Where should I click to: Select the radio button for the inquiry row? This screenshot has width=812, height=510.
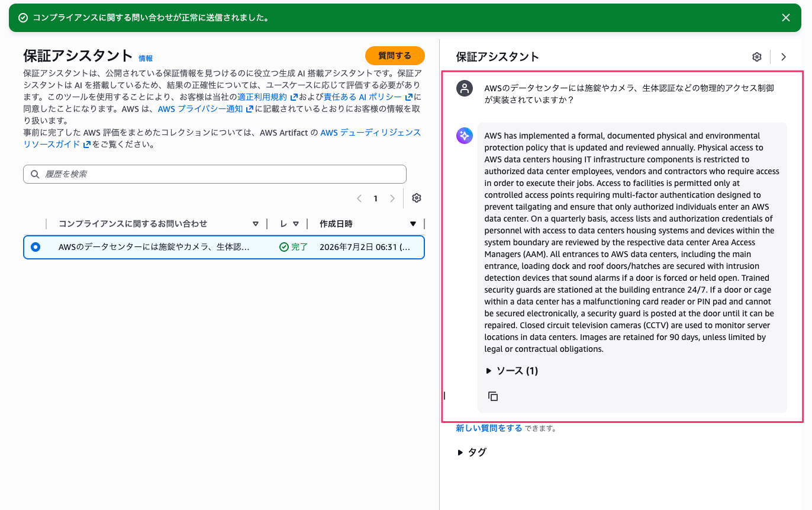(36, 247)
